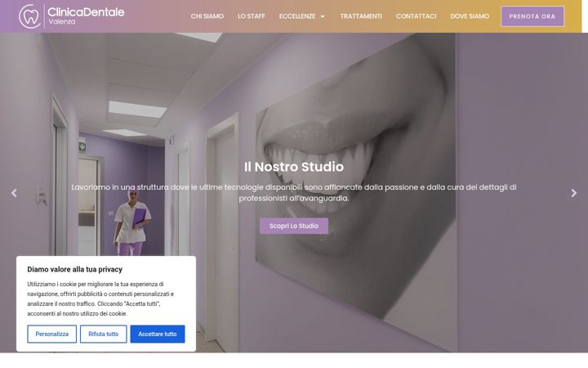Open the Dove Siamo menu item
The height and width of the screenshot is (368, 588).
(x=470, y=16)
